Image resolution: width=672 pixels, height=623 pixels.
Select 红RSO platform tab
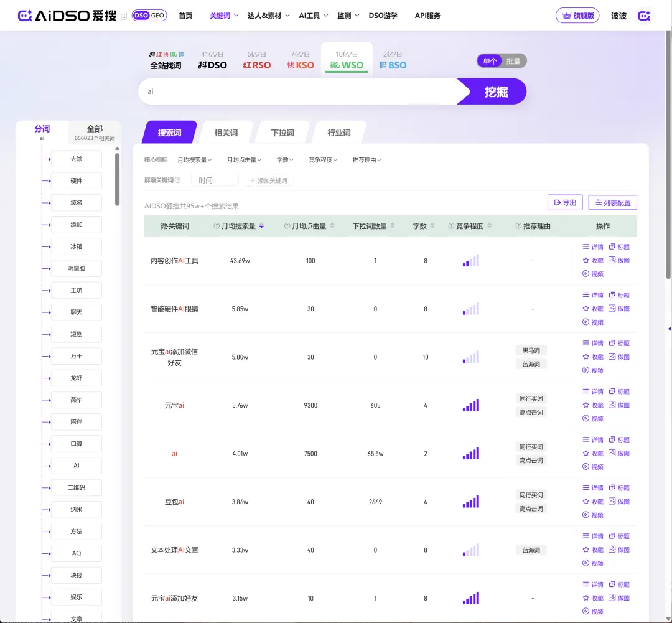coord(257,60)
